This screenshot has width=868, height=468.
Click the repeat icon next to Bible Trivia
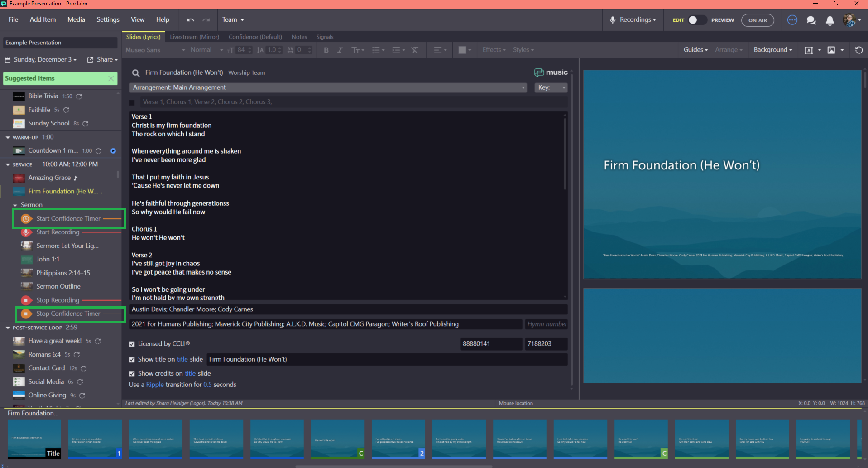pos(79,96)
